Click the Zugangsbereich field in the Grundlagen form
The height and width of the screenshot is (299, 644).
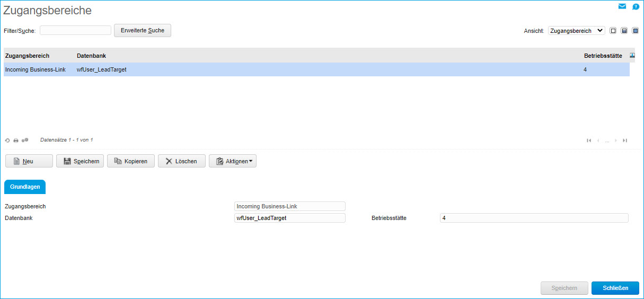pyautogui.click(x=290, y=206)
